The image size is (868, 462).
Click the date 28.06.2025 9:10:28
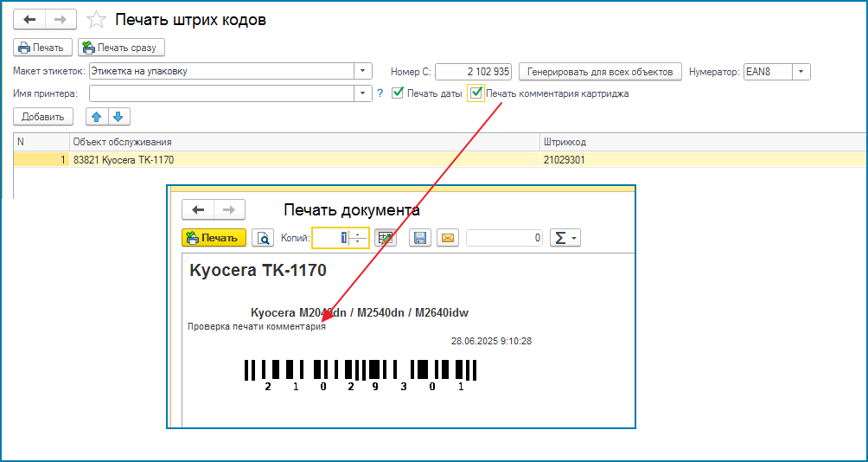coord(492,341)
